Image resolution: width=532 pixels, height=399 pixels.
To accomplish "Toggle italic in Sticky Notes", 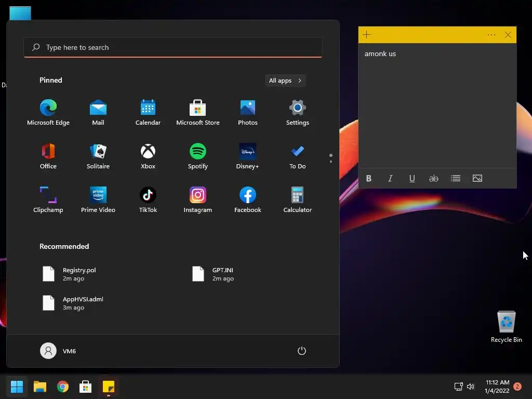I will pos(391,179).
